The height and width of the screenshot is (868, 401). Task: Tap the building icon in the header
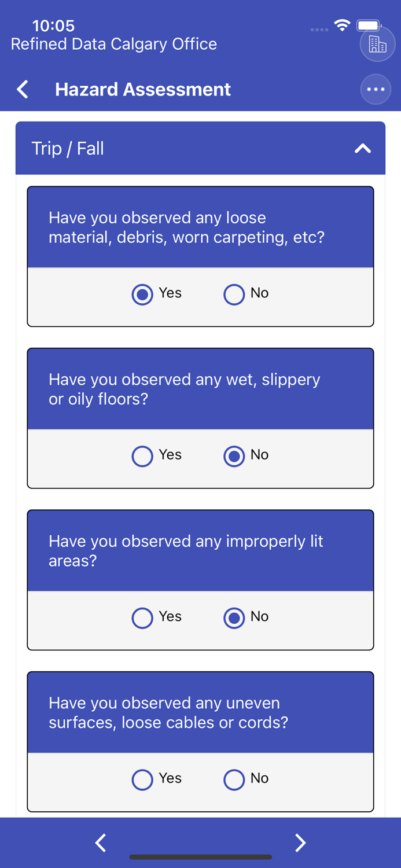[377, 44]
